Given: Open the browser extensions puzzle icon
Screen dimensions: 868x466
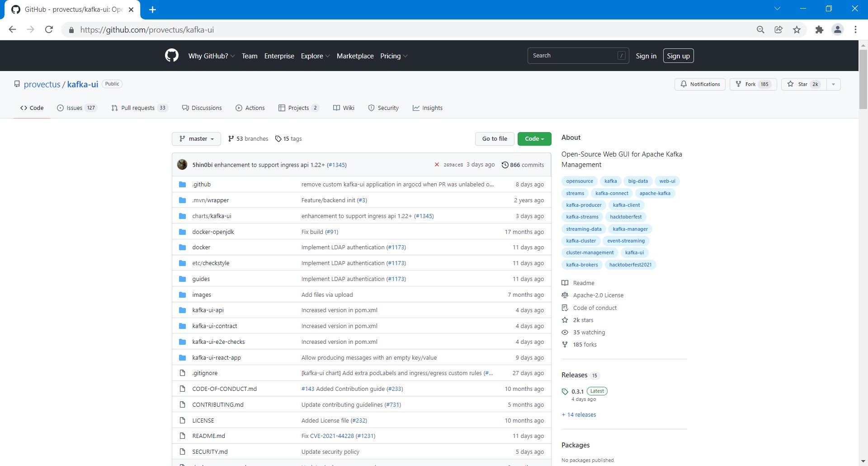Looking at the screenshot, I should coord(819,30).
